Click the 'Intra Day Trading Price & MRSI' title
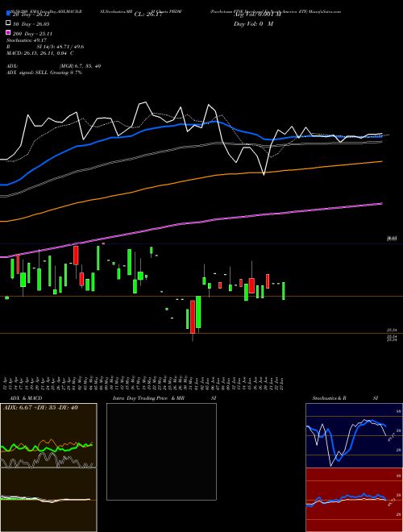The height and width of the screenshot is (532, 403). pyautogui.click(x=164, y=398)
